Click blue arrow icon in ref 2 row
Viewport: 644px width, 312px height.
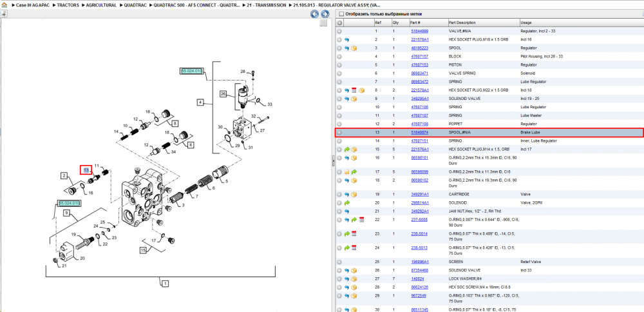tap(346, 39)
